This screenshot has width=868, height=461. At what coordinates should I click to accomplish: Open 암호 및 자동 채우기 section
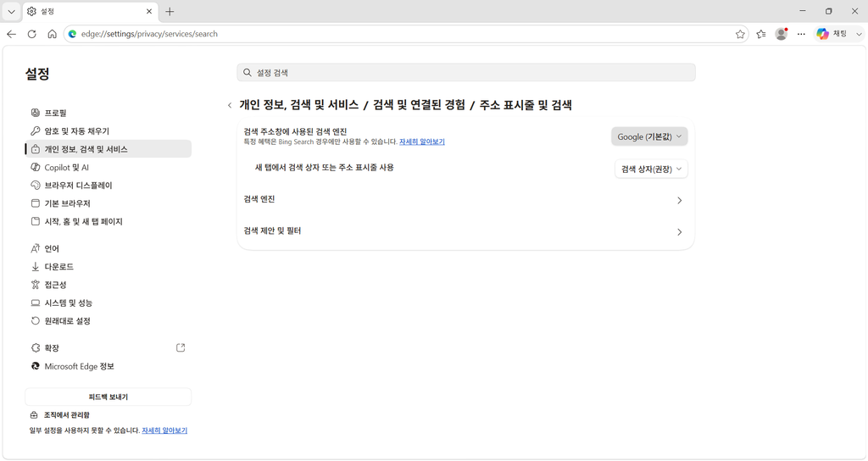(x=108, y=131)
